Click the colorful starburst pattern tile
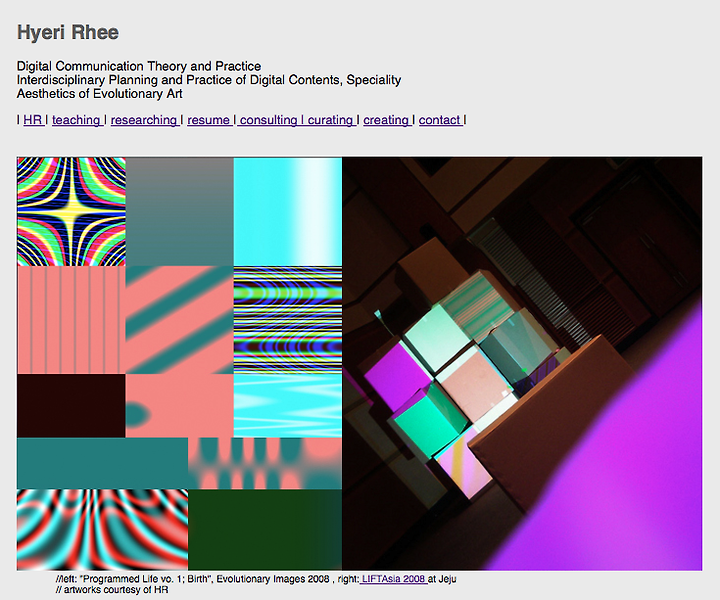 71,212
